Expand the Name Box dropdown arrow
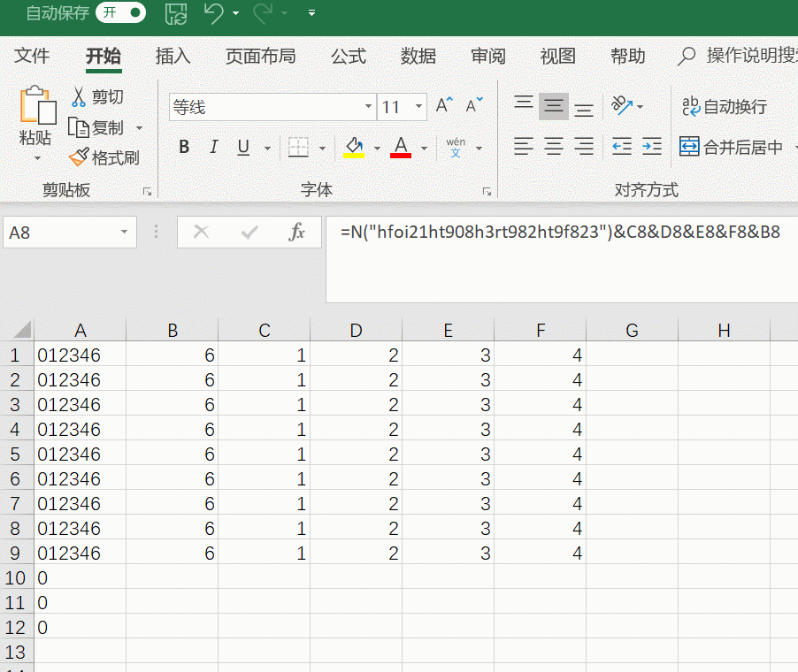The width and height of the screenshot is (798, 672). click(x=124, y=233)
